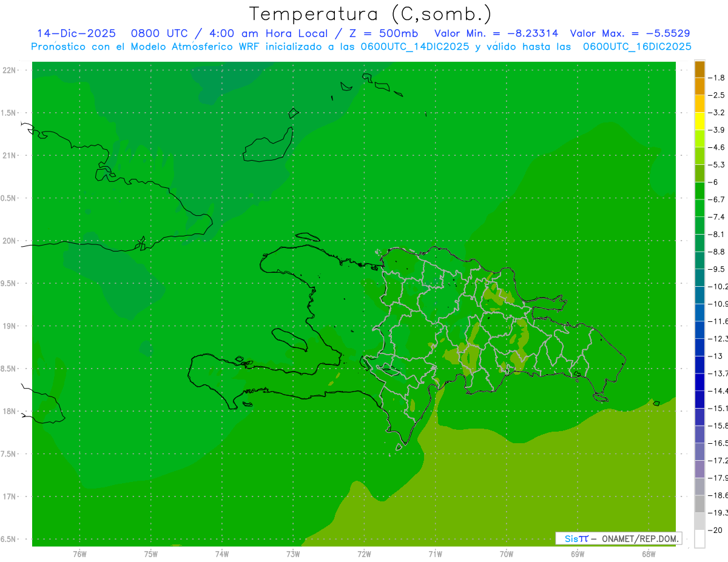Image resolution: width=728 pixels, height=562 pixels.
Task: Select the purple swatch between -17.2 and -17.9
Action: point(699,469)
